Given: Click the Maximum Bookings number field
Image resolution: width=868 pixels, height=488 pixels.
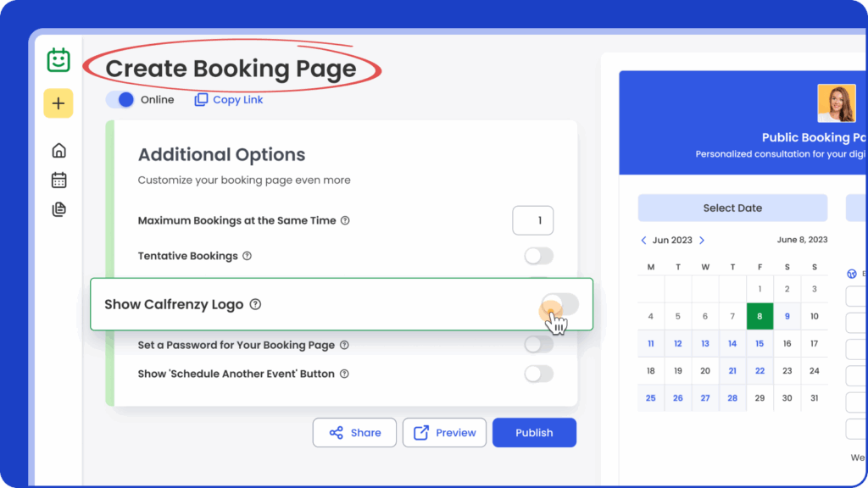Looking at the screenshot, I should point(533,220).
